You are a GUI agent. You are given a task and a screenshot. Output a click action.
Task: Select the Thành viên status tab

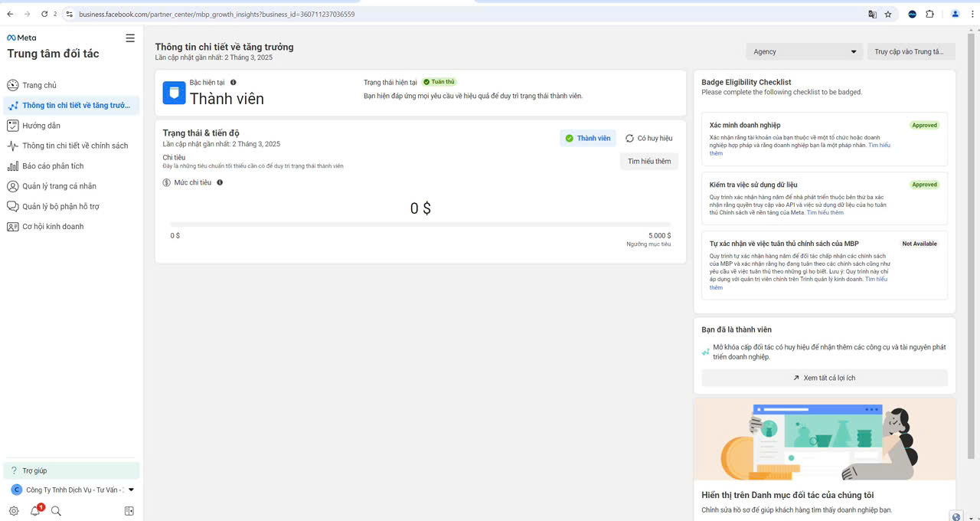click(x=588, y=139)
